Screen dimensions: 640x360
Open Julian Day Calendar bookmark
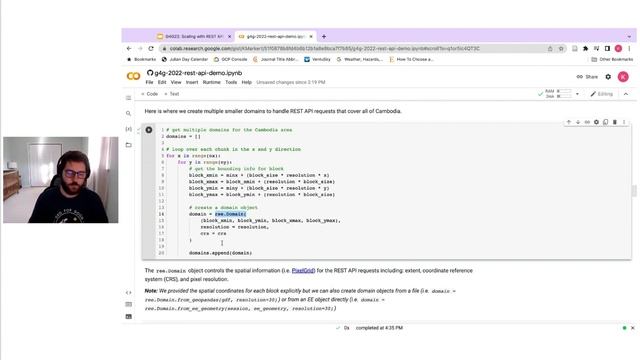click(x=185, y=59)
